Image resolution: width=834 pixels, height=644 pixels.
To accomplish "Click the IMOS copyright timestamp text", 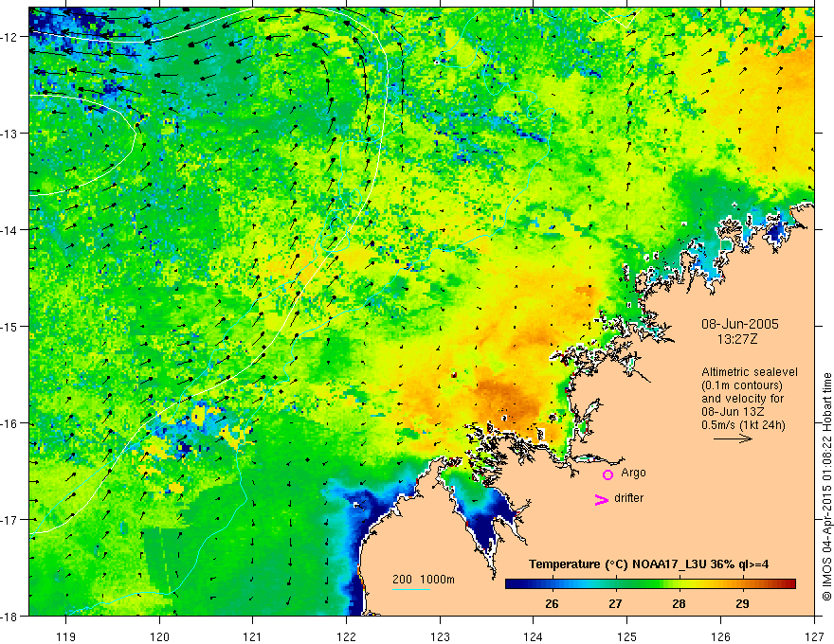I will pyautogui.click(x=827, y=487).
